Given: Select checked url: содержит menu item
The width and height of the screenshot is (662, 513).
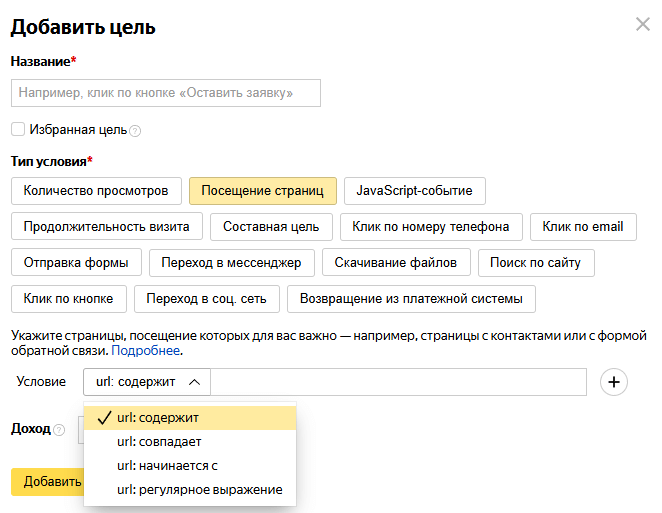Looking at the screenshot, I should 160,417.
